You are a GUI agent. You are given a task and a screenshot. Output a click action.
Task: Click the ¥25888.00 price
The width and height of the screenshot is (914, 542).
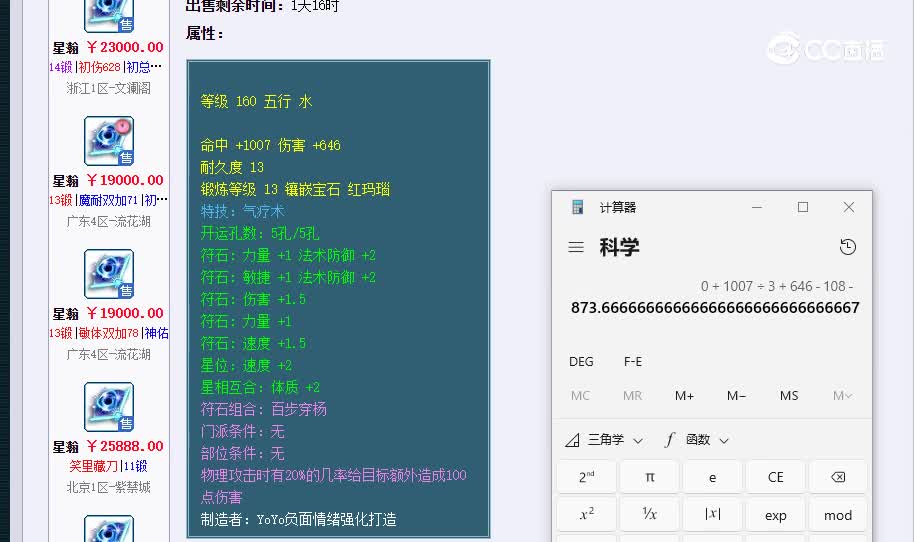[x=125, y=446]
